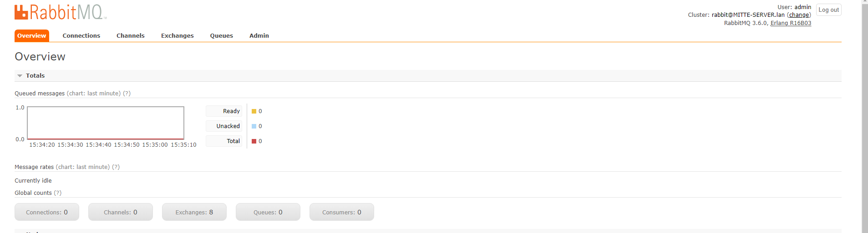
Task: Select the Overview tab
Action: [x=31, y=36]
